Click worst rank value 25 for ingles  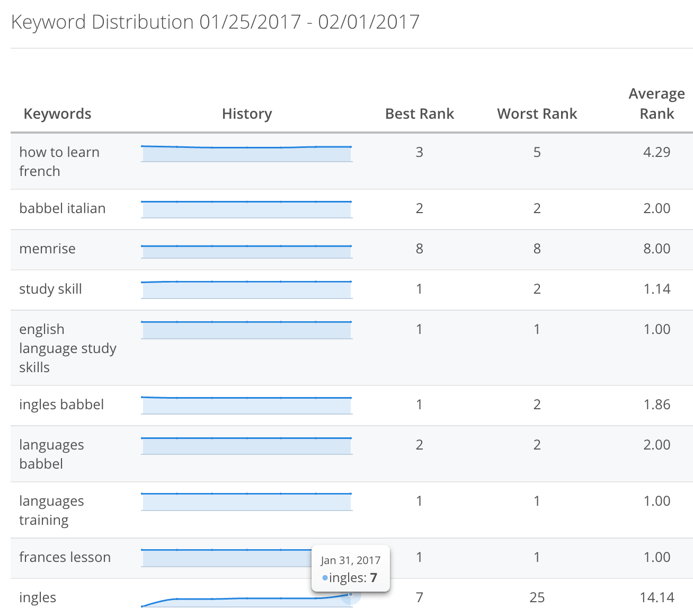point(537,597)
